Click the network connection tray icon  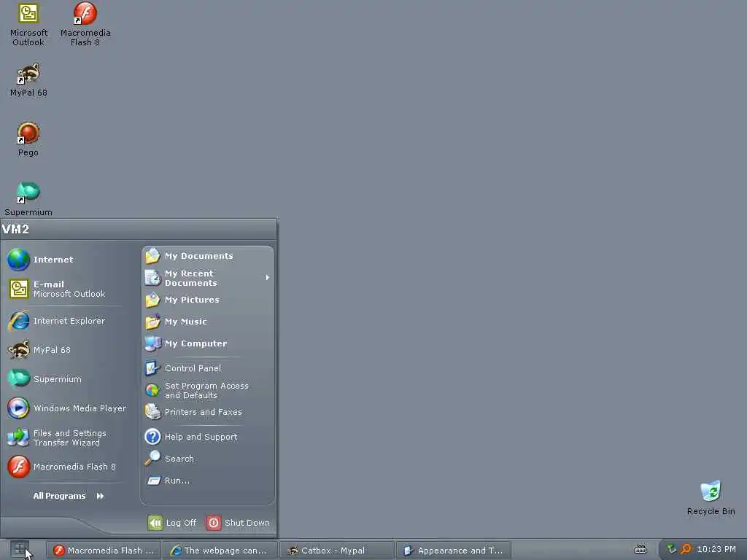pos(672,549)
